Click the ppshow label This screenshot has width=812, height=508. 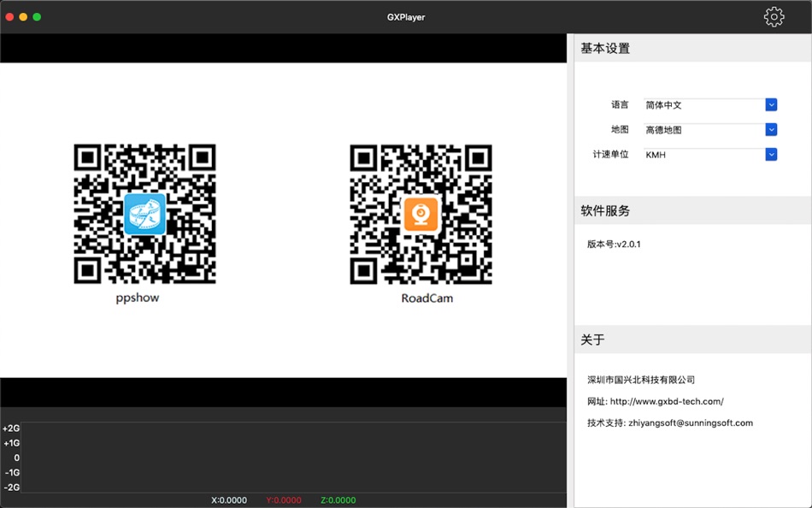pyautogui.click(x=138, y=298)
